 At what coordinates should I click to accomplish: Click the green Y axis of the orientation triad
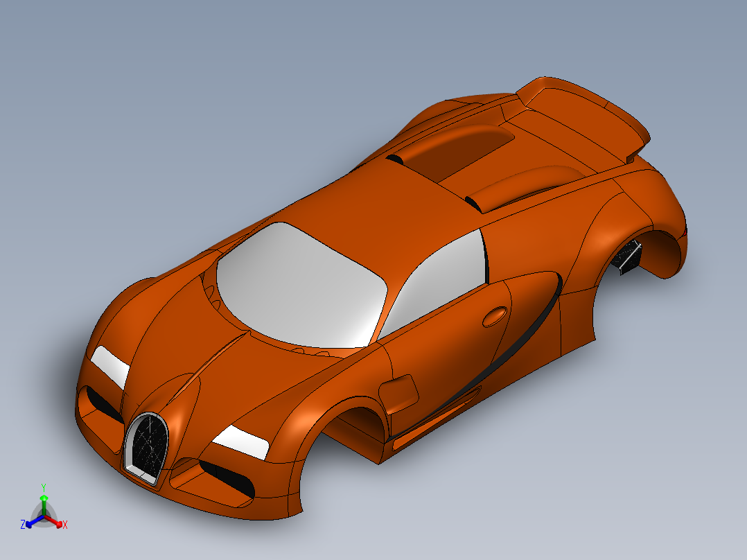tap(44, 505)
